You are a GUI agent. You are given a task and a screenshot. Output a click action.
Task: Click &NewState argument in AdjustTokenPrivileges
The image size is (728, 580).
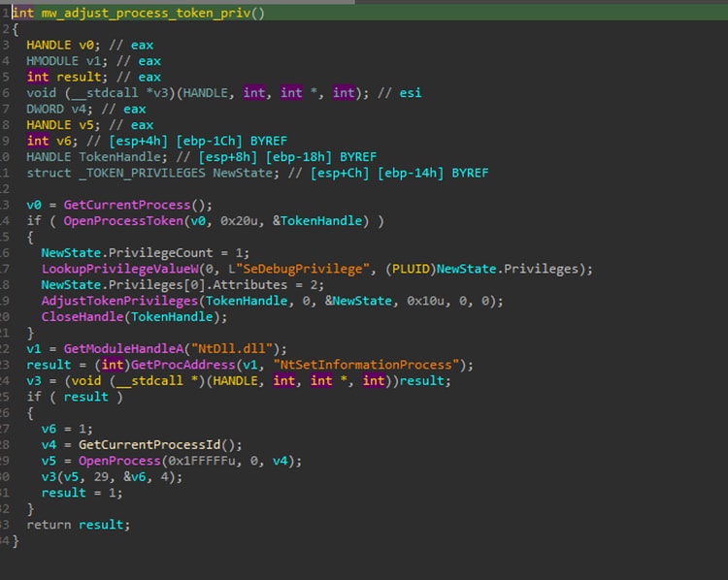(358, 301)
